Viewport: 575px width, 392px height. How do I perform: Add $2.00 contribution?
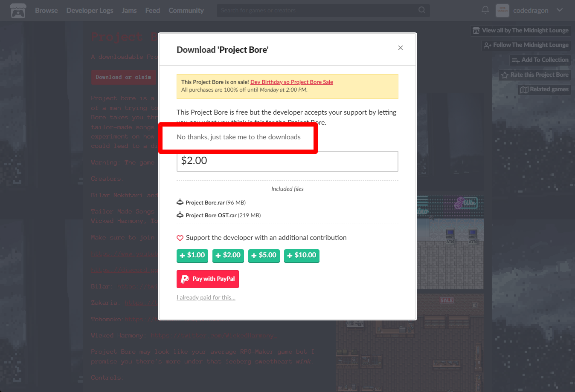[228, 256]
